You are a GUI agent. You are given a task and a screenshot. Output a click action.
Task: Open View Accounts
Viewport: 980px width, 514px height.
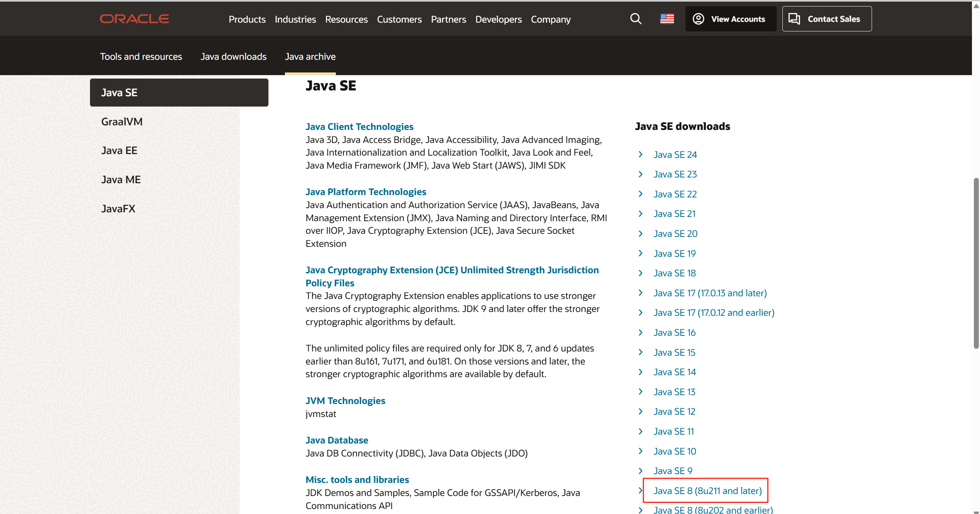point(730,18)
